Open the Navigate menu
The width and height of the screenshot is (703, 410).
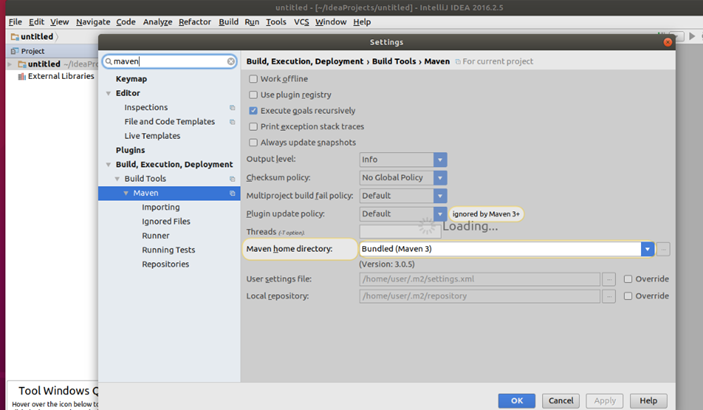[x=93, y=22]
